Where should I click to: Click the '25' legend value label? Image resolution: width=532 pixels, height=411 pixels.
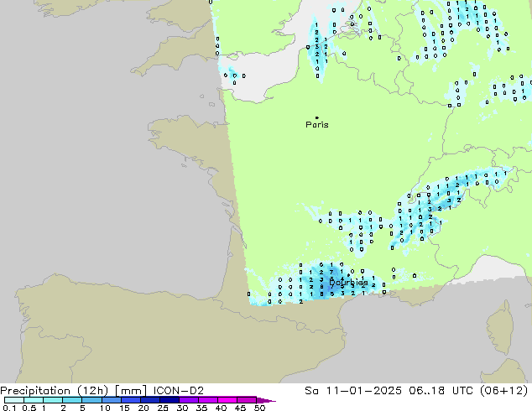point(163,408)
